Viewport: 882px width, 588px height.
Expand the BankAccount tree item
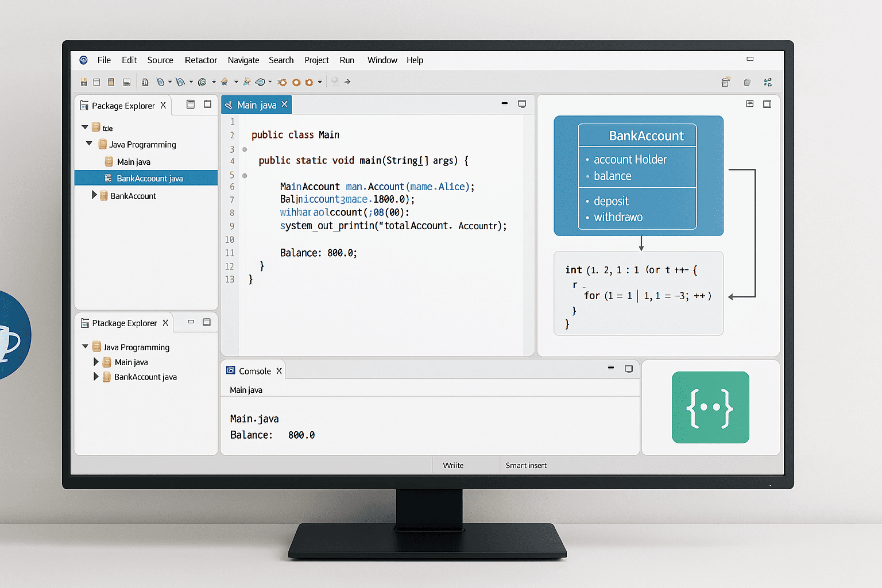pos(95,195)
